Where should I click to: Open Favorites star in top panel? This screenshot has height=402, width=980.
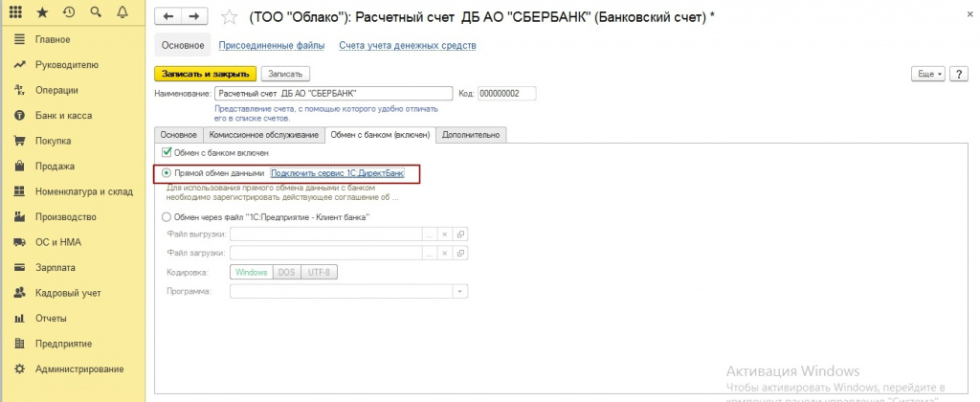pos(42,11)
